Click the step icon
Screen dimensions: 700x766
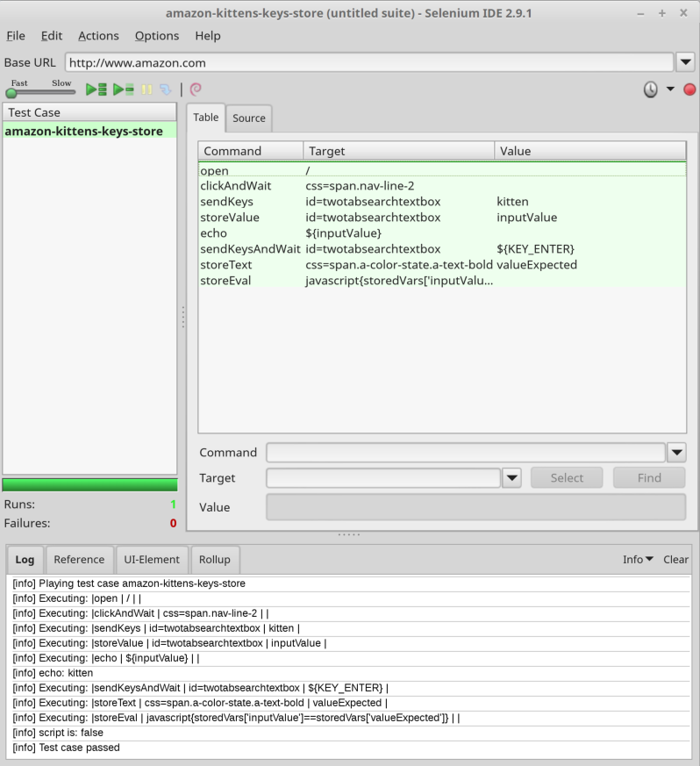[166, 89]
